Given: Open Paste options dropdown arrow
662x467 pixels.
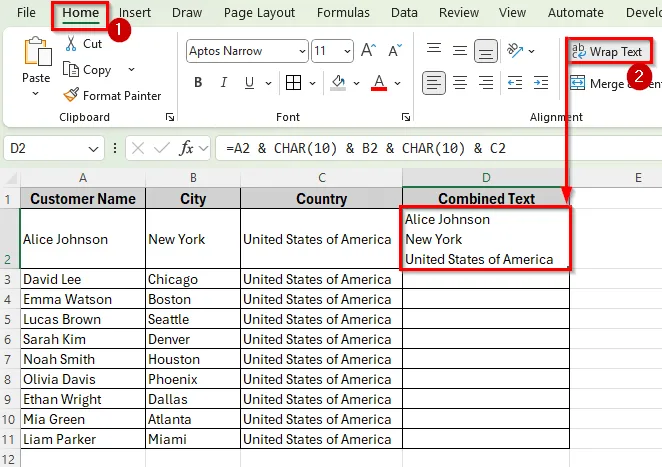Looking at the screenshot, I should (x=36, y=94).
